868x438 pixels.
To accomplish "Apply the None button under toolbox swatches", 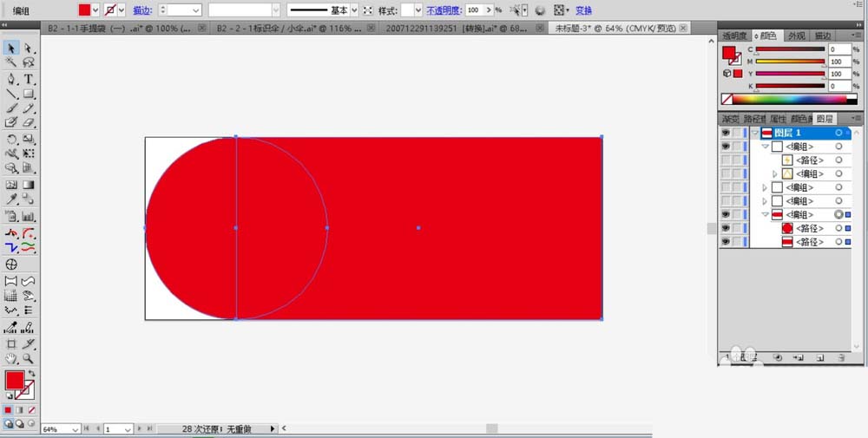I will coord(31,409).
